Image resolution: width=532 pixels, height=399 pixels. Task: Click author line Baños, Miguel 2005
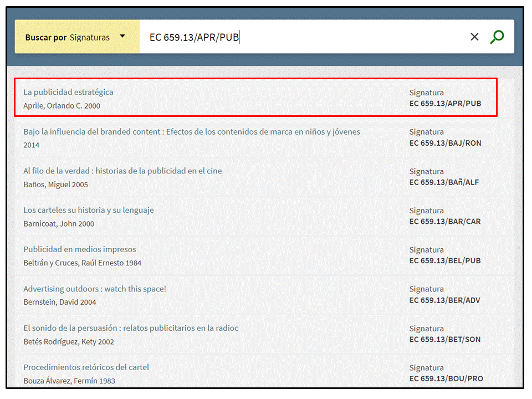pos(55,185)
